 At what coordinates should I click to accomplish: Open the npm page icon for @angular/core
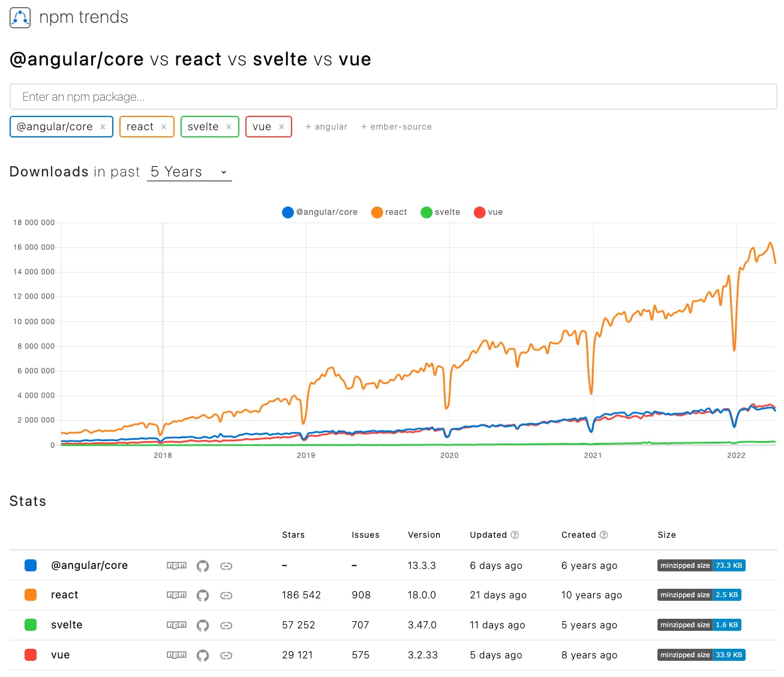(176, 565)
